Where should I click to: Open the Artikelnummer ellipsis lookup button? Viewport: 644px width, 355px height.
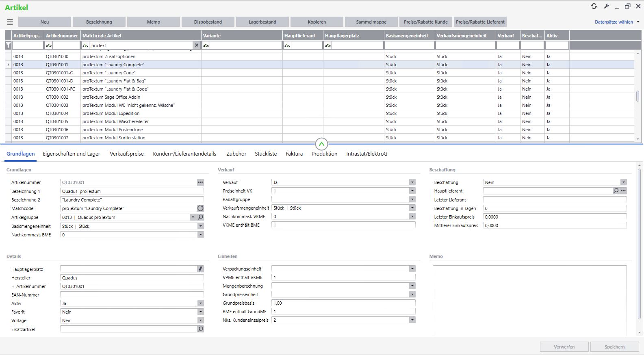click(200, 182)
